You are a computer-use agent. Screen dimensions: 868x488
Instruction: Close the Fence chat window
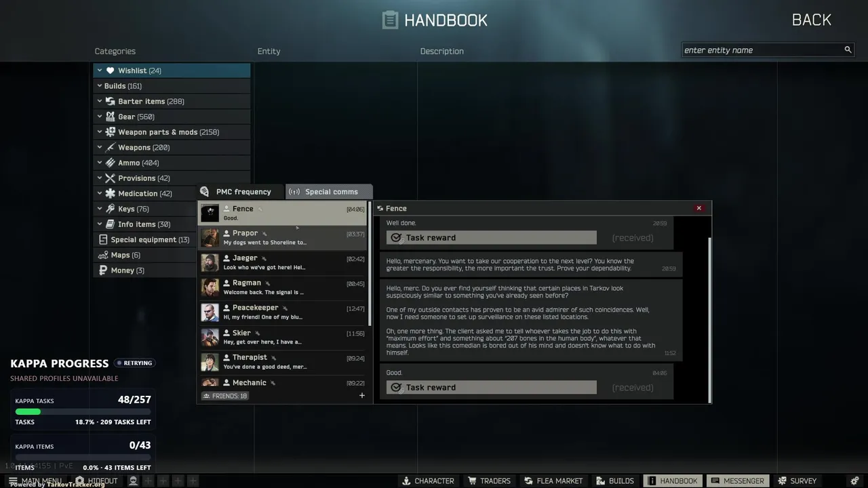[699, 208]
